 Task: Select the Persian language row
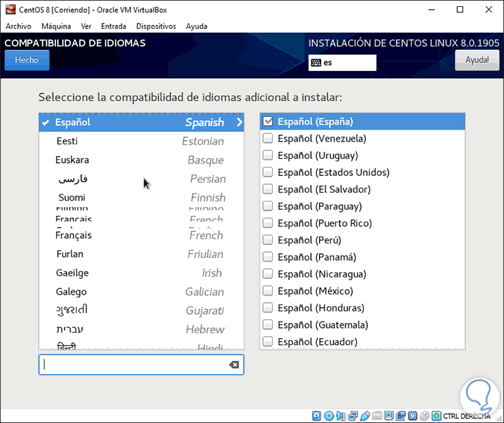142,179
